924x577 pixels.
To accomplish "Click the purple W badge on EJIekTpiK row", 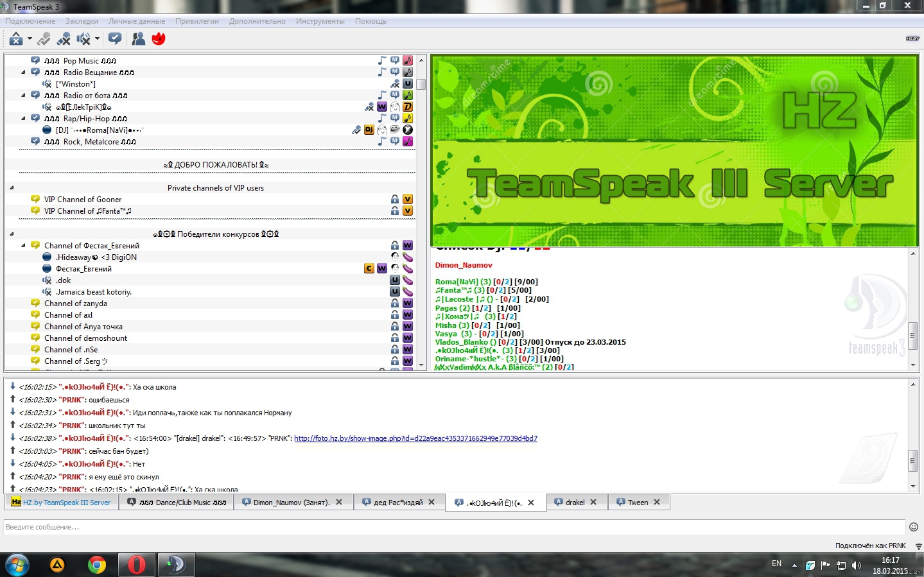I will pos(382,107).
